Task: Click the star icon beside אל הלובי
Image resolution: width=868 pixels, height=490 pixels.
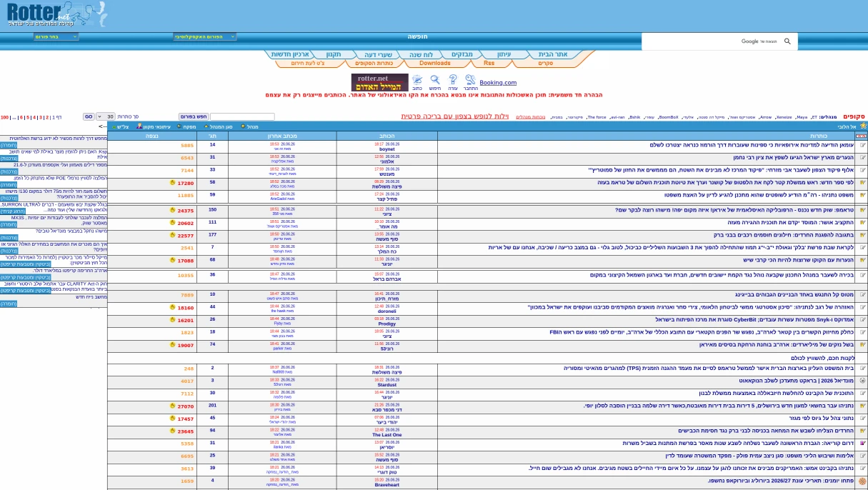Action: pyautogui.click(x=863, y=126)
